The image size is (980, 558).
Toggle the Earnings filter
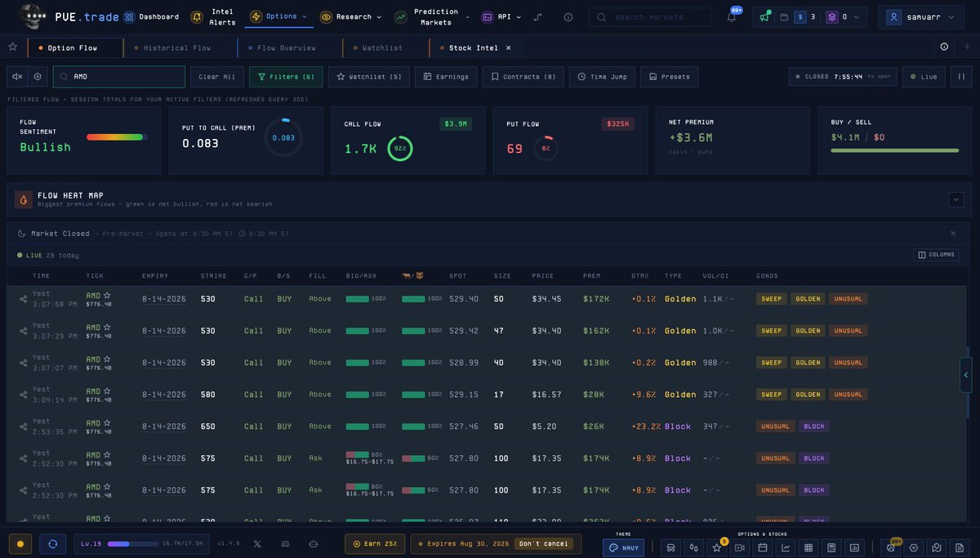[446, 77]
